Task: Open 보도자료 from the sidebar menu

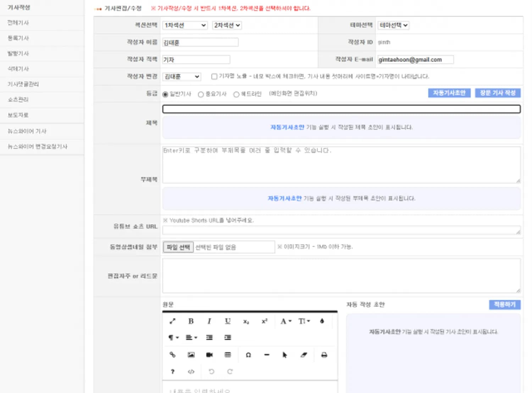Action: pos(18,115)
